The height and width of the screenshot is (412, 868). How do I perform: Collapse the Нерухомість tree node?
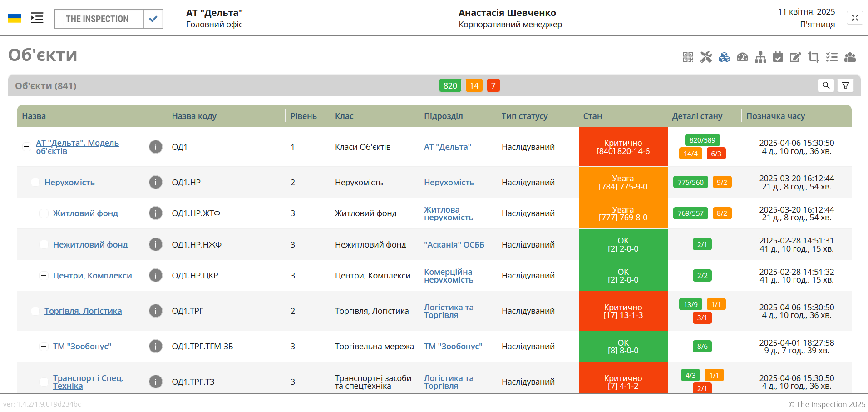[x=35, y=183]
